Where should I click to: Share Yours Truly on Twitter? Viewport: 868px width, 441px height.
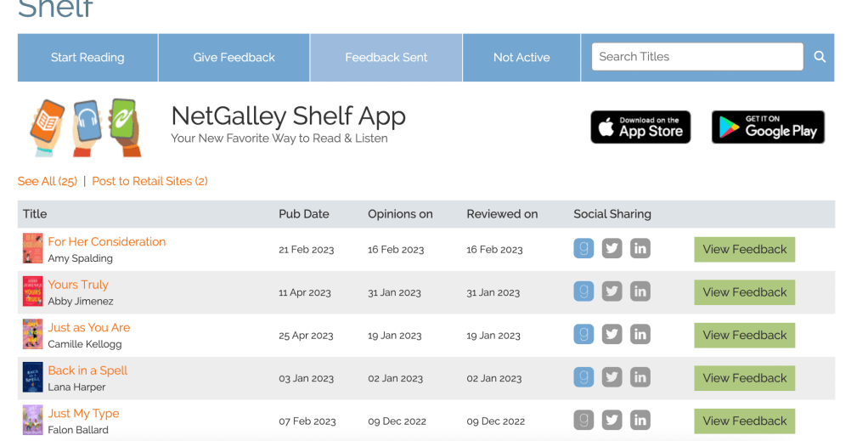612,291
